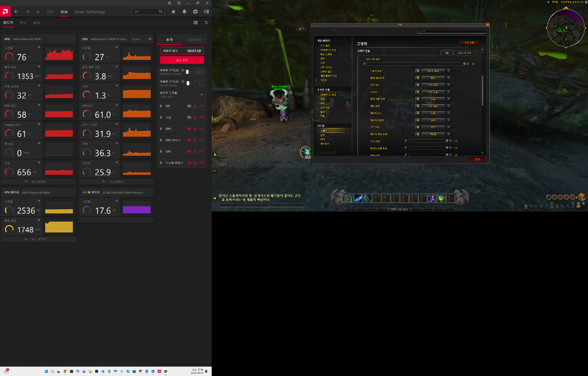Click the WoW minimap
The height and width of the screenshot is (376, 588).
pyautogui.click(x=566, y=28)
